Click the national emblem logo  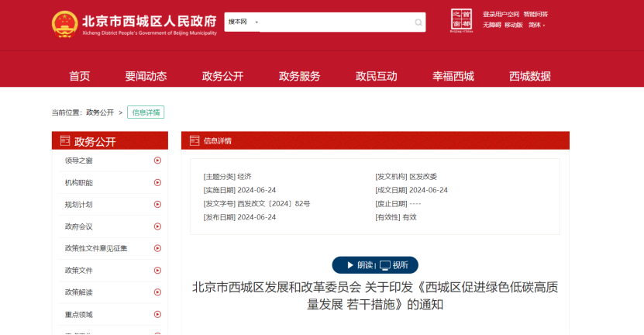pos(64,24)
